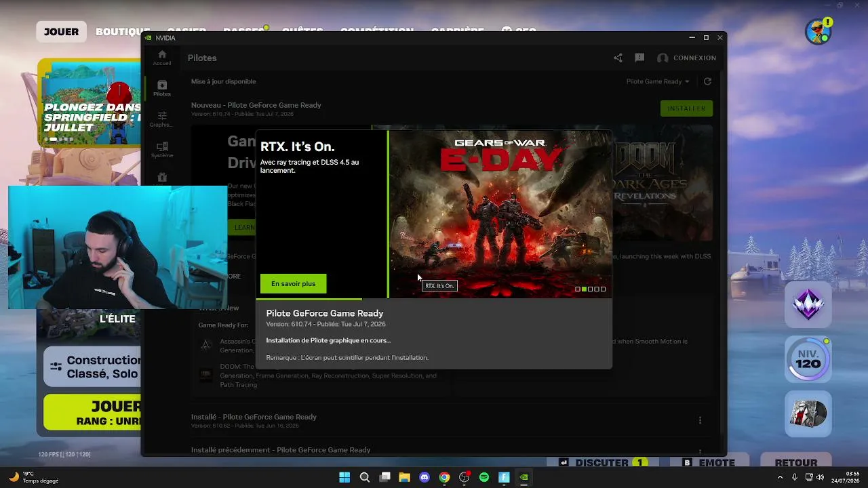868x488 pixels.
Task: Select the first carousel slide indicator
Action: pos(578,289)
